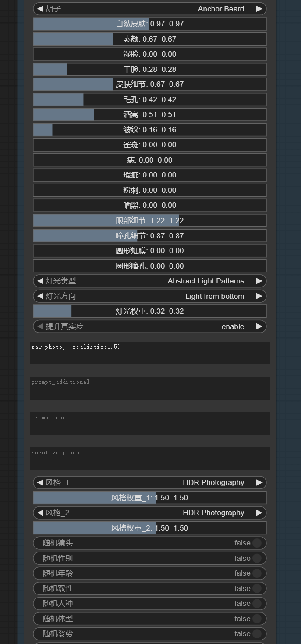The width and height of the screenshot is (301, 644).
Task: Adjust 自然皮肤 slider at 0.97
Action: pyautogui.click(x=150, y=24)
